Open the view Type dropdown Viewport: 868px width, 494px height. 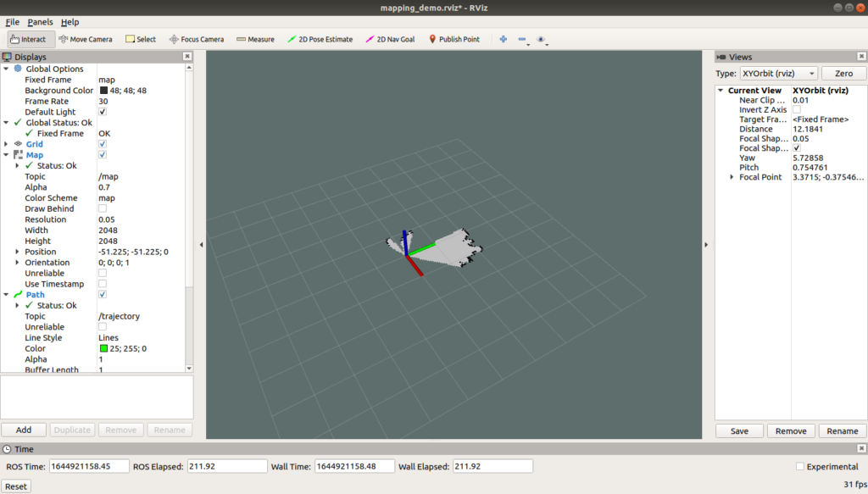click(x=778, y=74)
